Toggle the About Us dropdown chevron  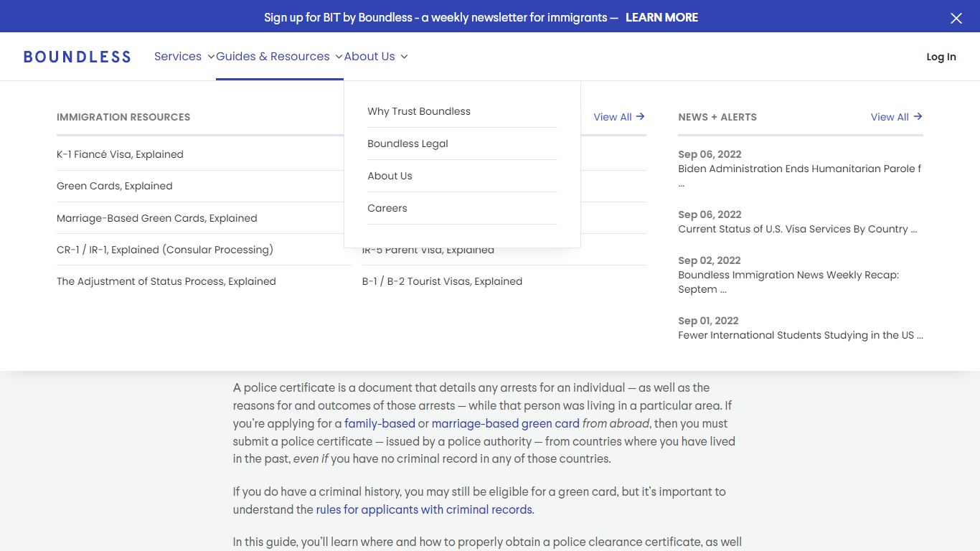click(x=404, y=57)
